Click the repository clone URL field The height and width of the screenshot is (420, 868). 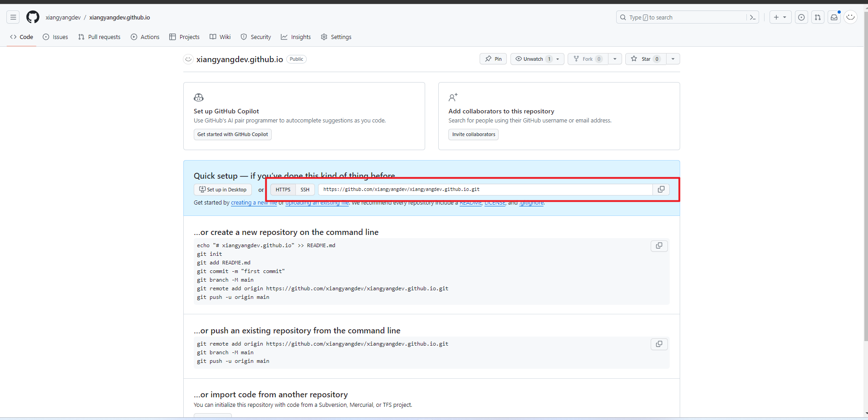pyautogui.click(x=485, y=190)
